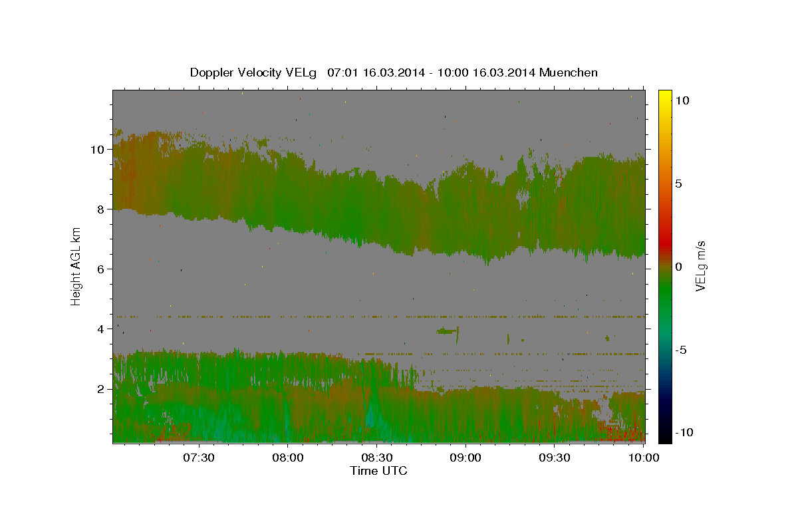
Task: Click the plot title 'Doppler Velocity VELg'
Action: [254, 72]
